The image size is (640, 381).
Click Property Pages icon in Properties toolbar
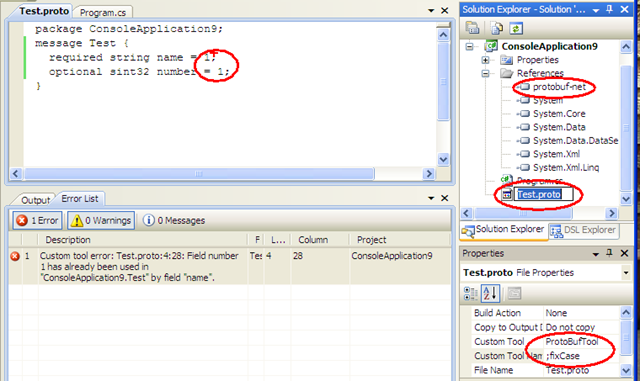point(514,293)
